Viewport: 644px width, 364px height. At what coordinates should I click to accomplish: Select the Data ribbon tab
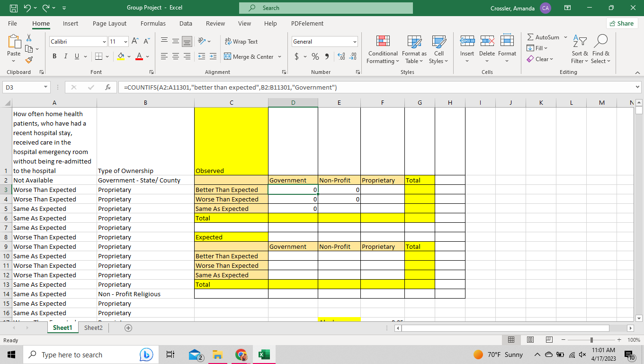pos(186,23)
